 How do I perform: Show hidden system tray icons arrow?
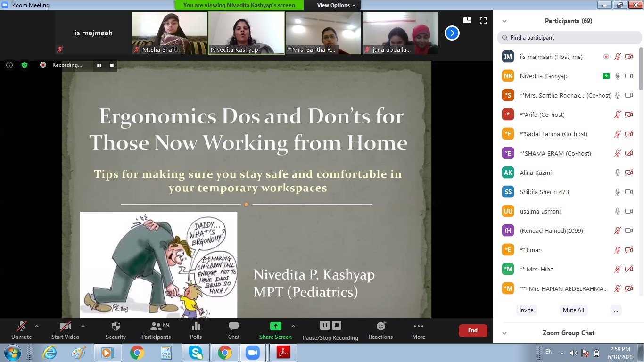[562, 353]
